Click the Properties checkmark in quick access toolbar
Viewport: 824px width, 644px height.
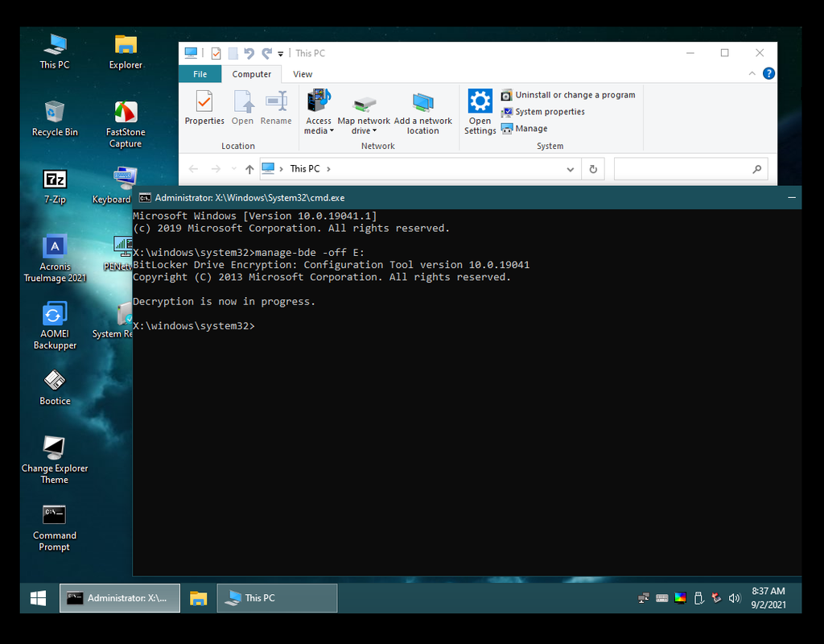point(216,53)
